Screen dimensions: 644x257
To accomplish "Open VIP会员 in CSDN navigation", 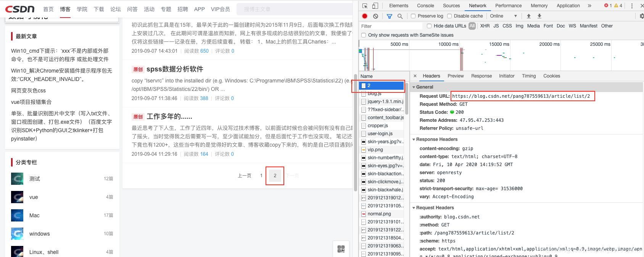I will (x=221, y=9).
